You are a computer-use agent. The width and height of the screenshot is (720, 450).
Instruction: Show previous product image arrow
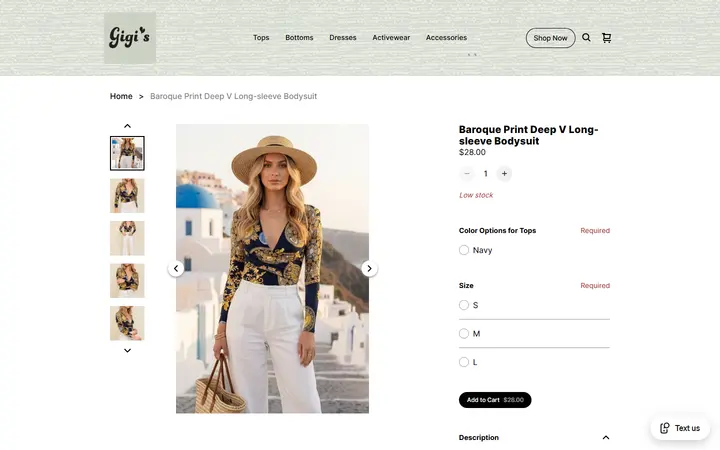(x=176, y=269)
